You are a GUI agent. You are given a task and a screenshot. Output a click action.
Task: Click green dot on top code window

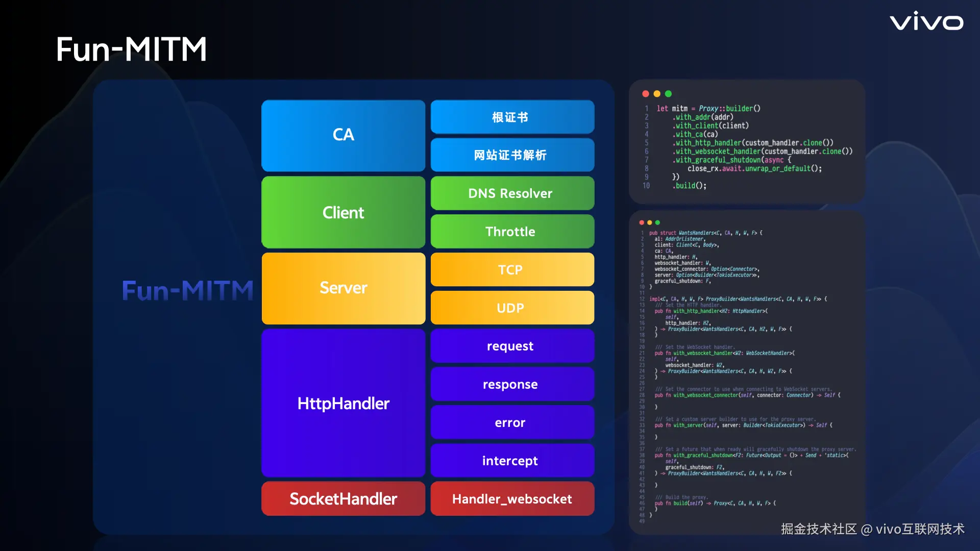(668, 94)
